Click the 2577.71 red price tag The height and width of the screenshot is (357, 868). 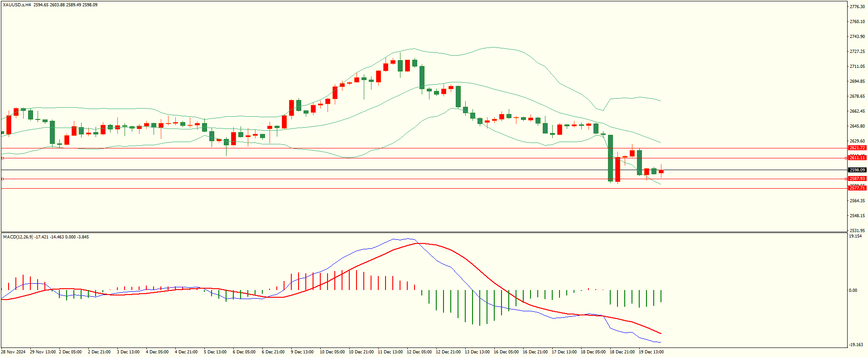[x=857, y=188]
